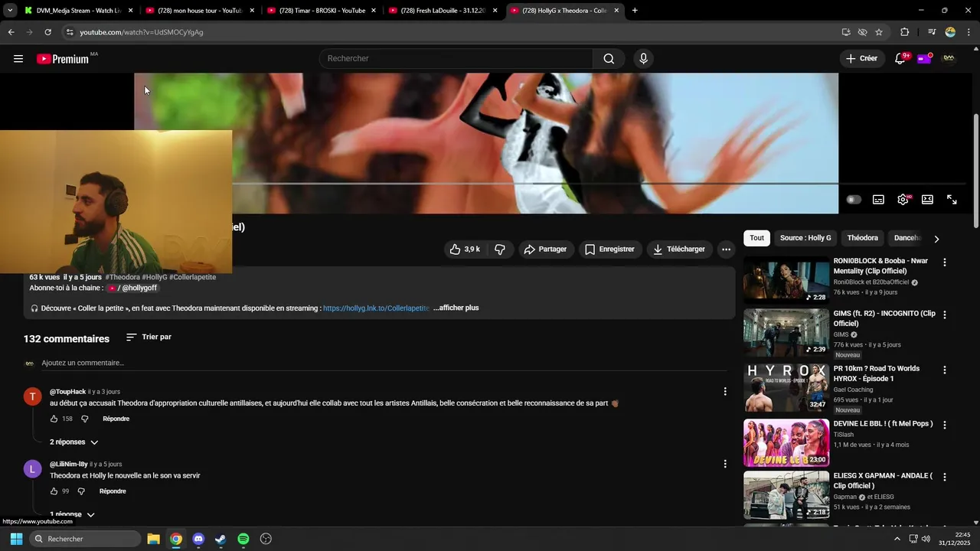This screenshot has width=980, height=551.
Task: Dislike the @LiliNim-l8y comment
Action: (81, 491)
